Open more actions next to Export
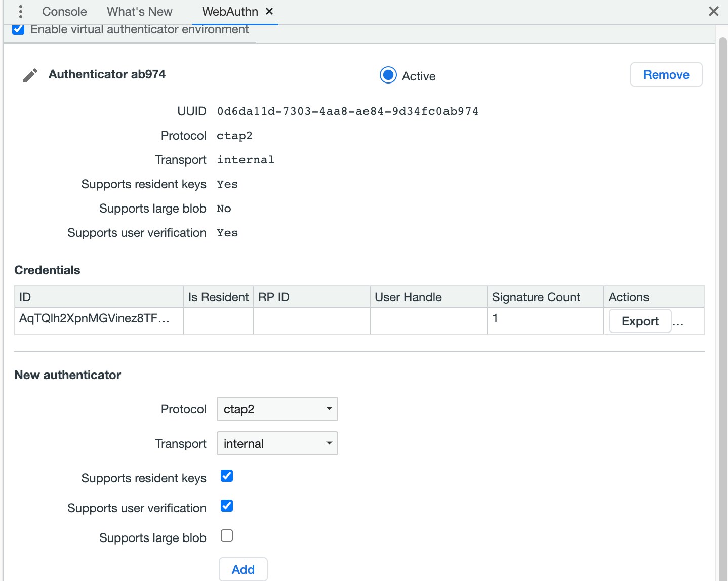 pos(678,323)
